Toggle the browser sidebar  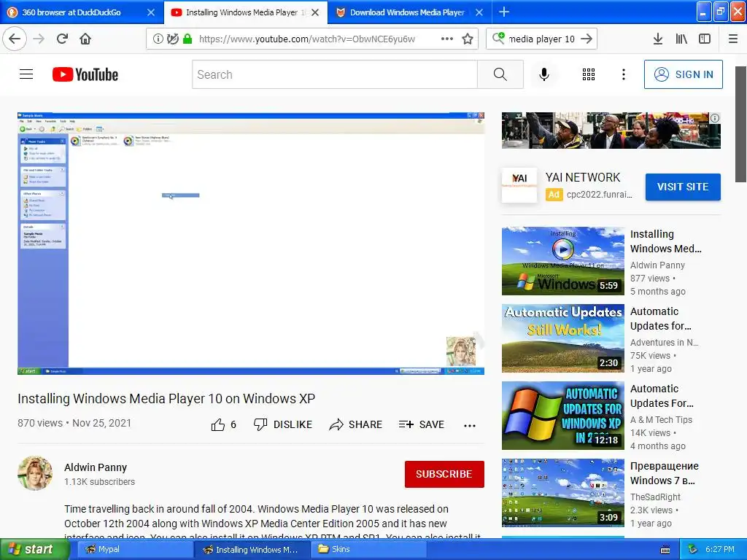click(705, 39)
